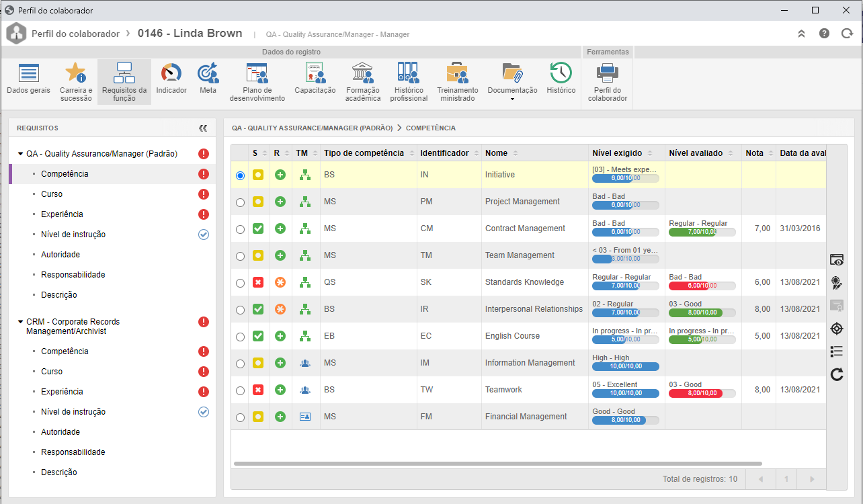
Task: Click previous page arrow in pager
Action: [761, 479]
